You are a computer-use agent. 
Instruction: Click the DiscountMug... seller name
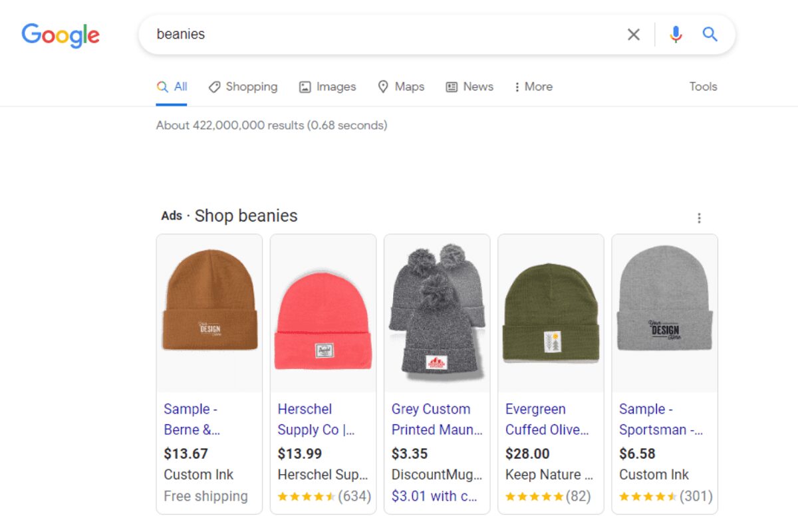point(437,475)
